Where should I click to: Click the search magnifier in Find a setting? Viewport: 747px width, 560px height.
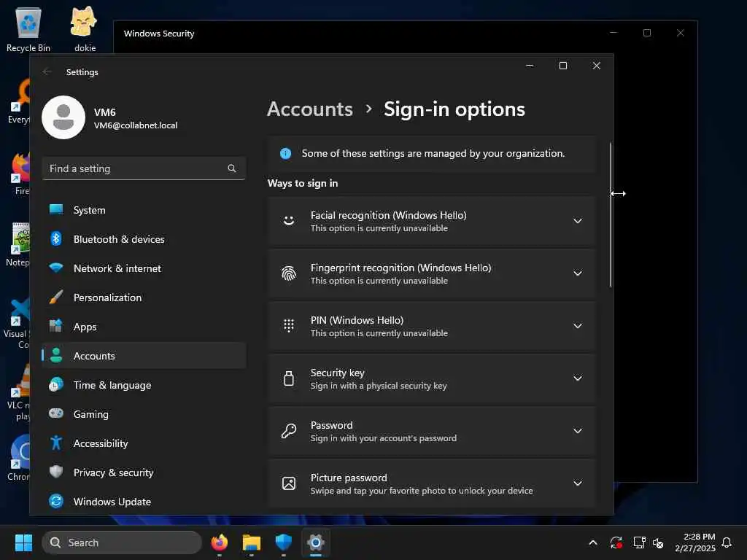pyautogui.click(x=231, y=168)
